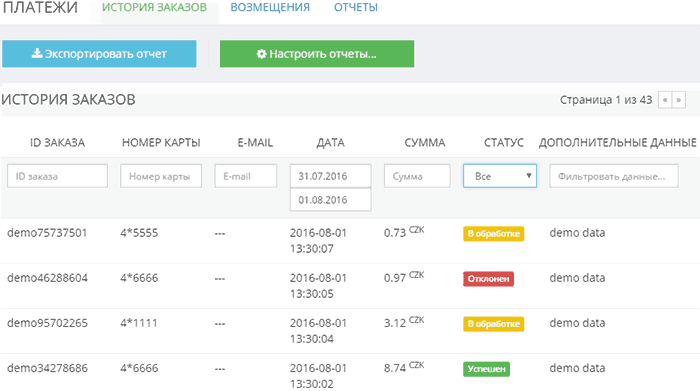Focus the ID заказа filter field

click(57, 176)
